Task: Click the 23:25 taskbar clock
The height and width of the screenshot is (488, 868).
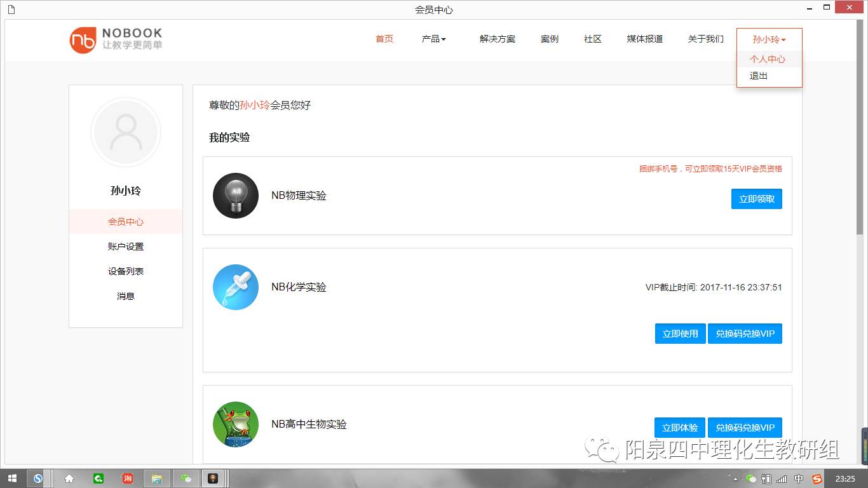Action: 845,479
